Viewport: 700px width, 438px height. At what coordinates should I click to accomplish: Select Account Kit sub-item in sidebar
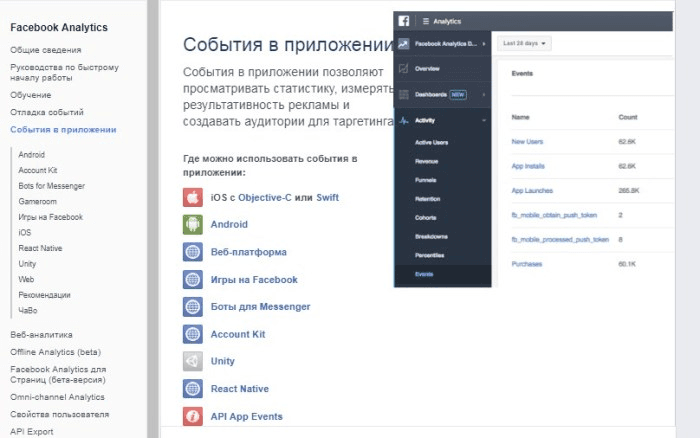[x=38, y=170]
